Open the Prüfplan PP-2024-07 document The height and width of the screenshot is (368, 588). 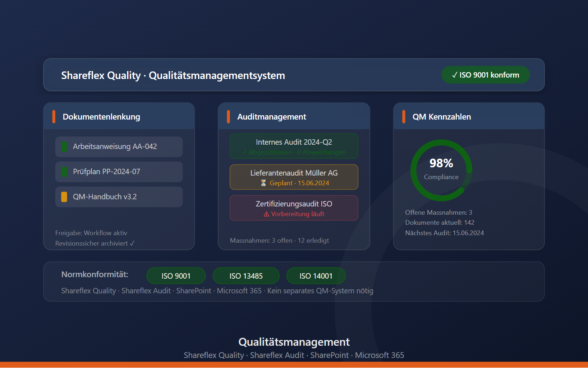(x=119, y=172)
